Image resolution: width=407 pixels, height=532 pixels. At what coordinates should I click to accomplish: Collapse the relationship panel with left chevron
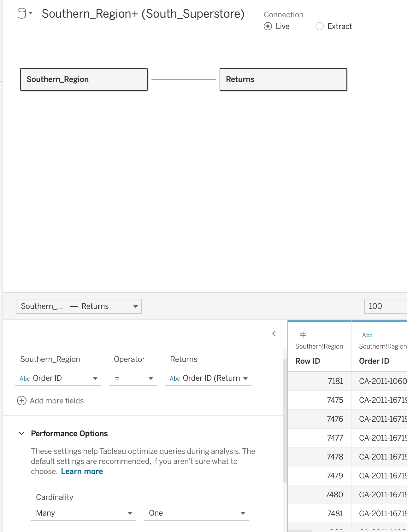point(274,333)
